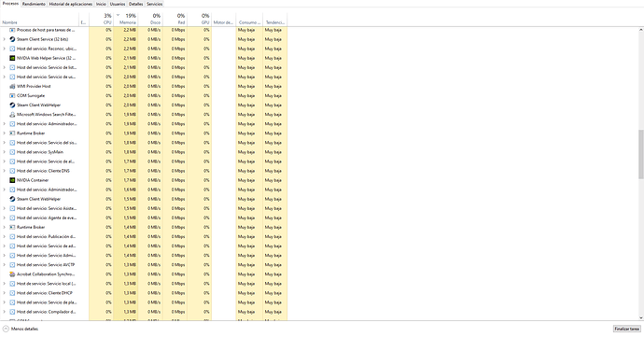Sort by the Consumo column header
Viewport: 644px width, 337px height.
tap(249, 19)
